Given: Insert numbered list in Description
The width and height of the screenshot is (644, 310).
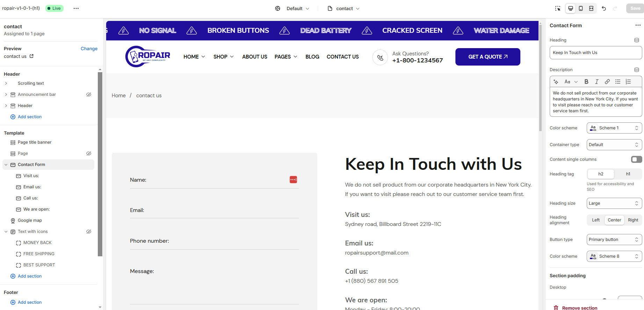Looking at the screenshot, I should tap(628, 82).
